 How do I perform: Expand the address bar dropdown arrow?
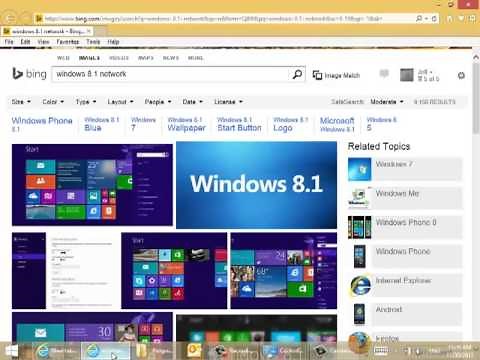click(426, 19)
